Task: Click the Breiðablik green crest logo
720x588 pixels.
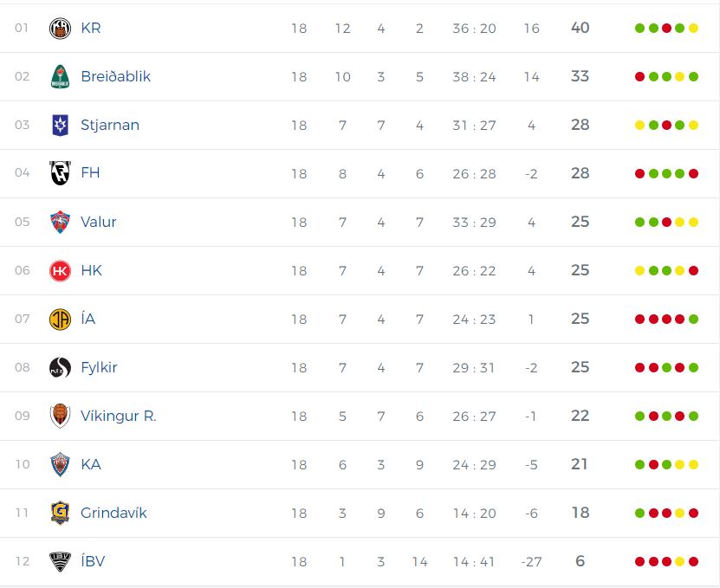Action: click(60, 77)
